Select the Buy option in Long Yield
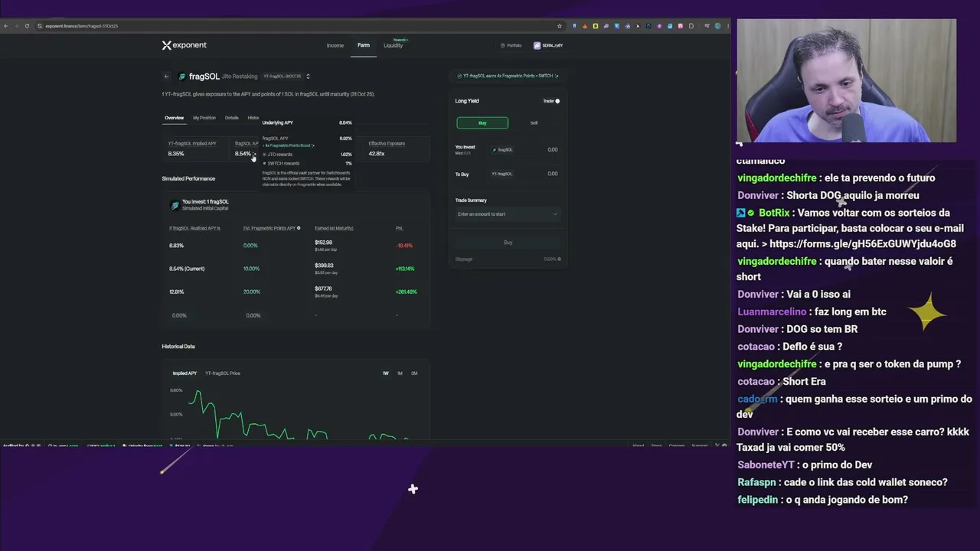Screen dimensions: 980x551 482,122
